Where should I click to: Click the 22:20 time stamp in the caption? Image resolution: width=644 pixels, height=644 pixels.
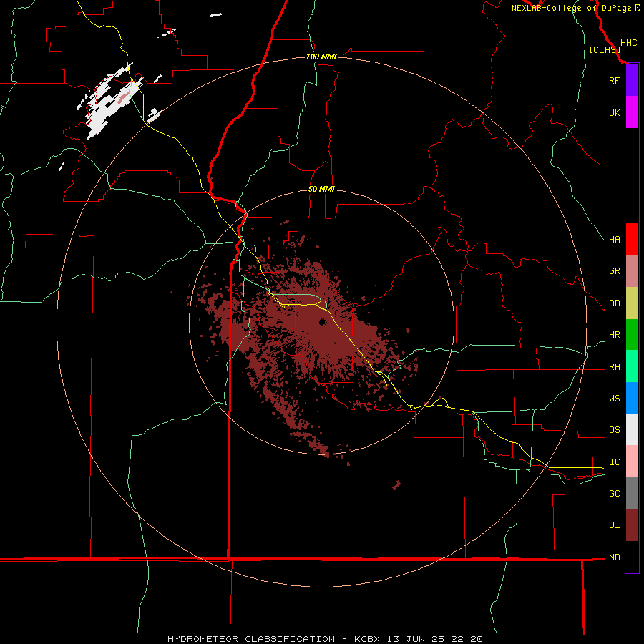(x=468, y=639)
